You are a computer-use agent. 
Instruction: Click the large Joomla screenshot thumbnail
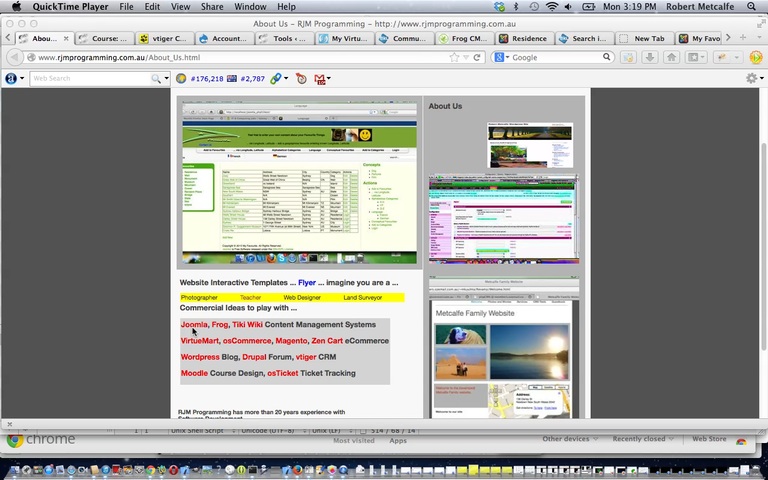pyautogui.click(x=299, y=182)
